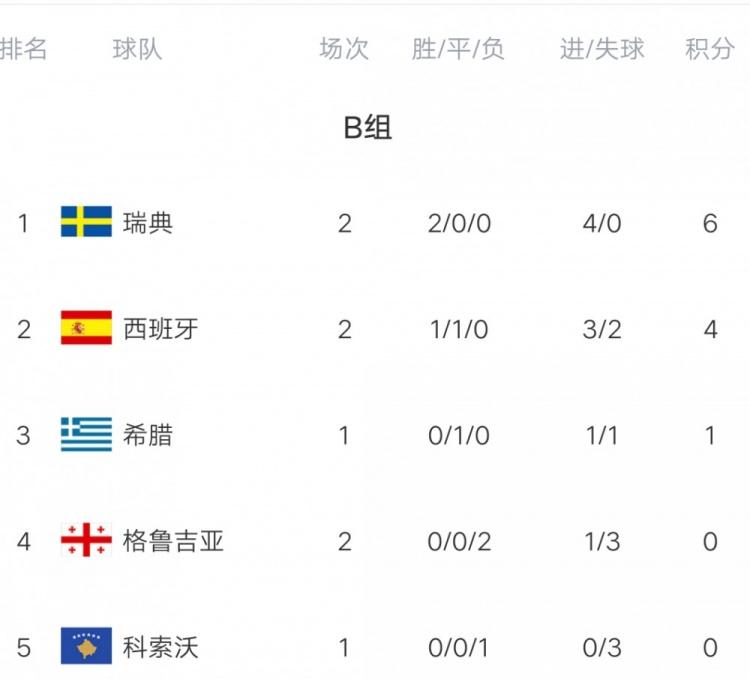Open team 格鲁吉亚 details

point(173,541)
